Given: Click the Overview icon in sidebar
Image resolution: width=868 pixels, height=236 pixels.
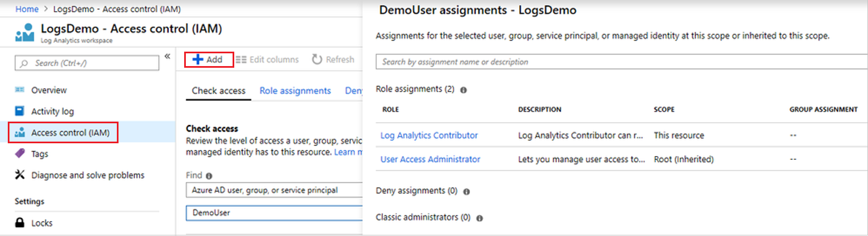Looking at the screenshot, I should pyautogui.click(x=20, y=90).
